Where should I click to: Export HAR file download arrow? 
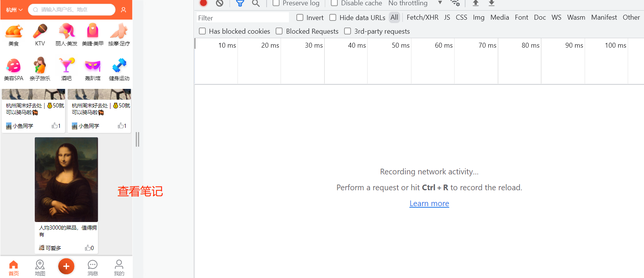(x=492, y=3)
